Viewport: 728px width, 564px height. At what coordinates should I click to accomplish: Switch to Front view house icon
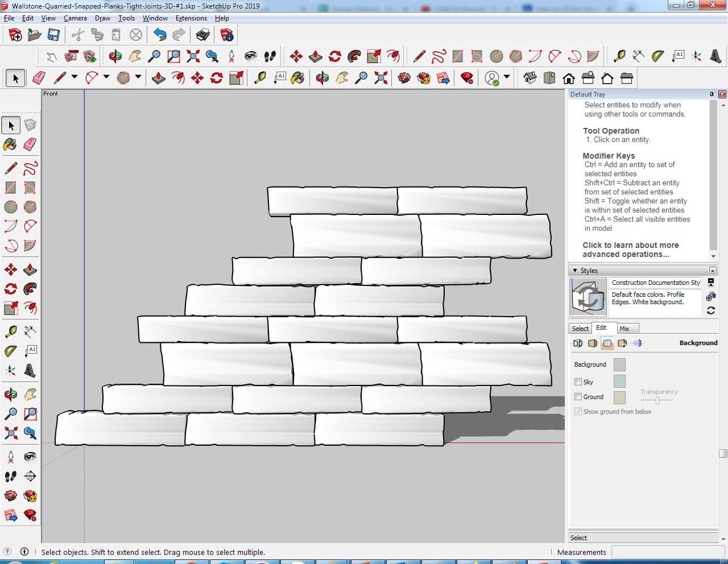pos(568,78)
